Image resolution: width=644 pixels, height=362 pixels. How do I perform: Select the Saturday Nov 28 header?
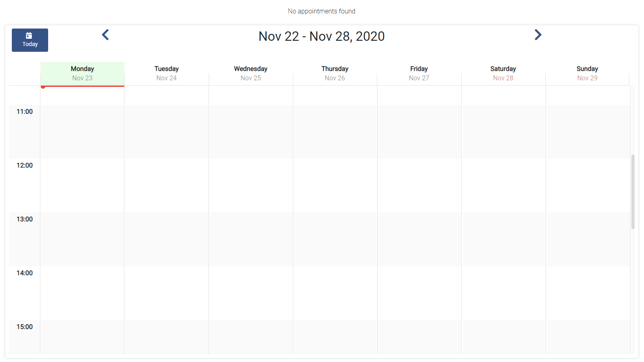(503, 73)
